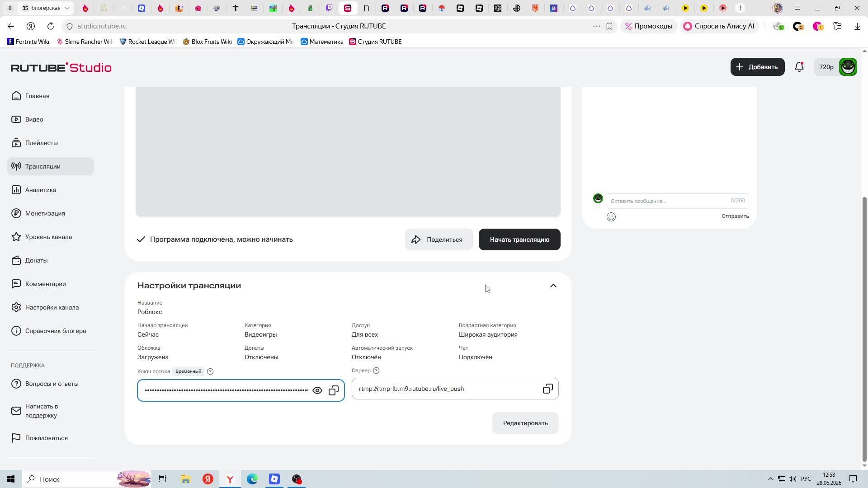The width and height of the screenshot is (868, 488).
Task: Open the Математика bookmark
Action: click(322, 42)
